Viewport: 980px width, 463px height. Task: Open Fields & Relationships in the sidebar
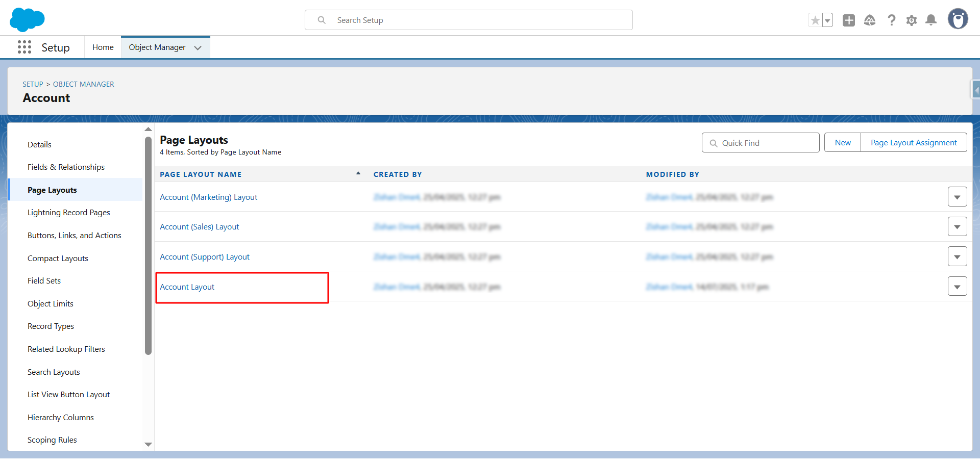coord(66,167)
